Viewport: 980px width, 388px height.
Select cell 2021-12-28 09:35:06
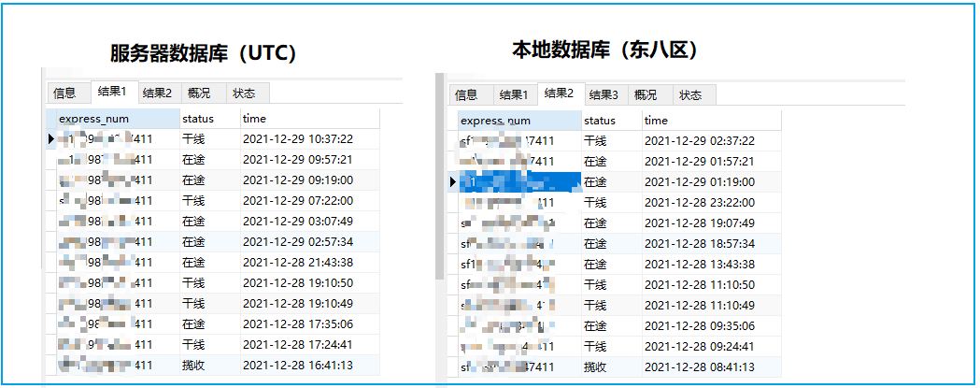pos(712,326)
